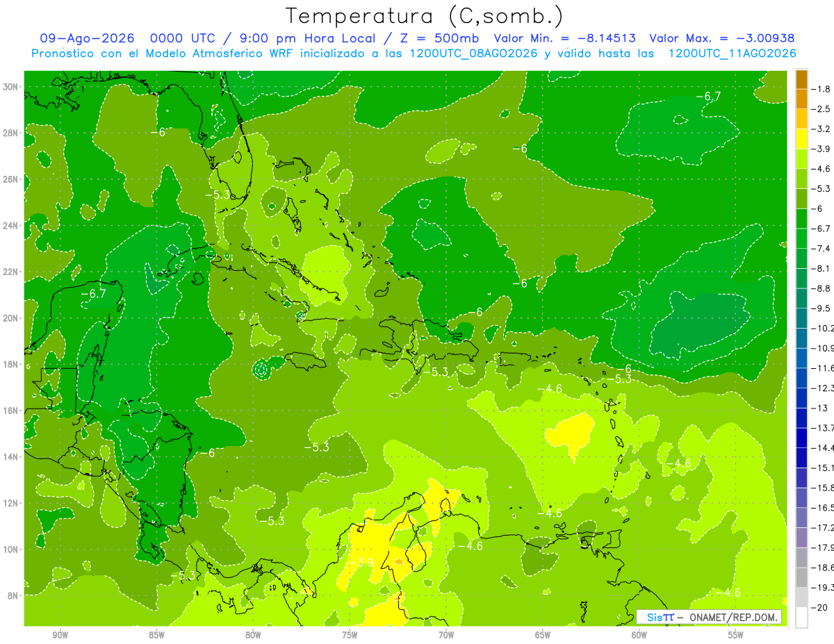The width and height of the screenshot is (834, 644).
Task: Click green colorbar swatch between -6 and -6.7
Action: (x=801, y=219)
